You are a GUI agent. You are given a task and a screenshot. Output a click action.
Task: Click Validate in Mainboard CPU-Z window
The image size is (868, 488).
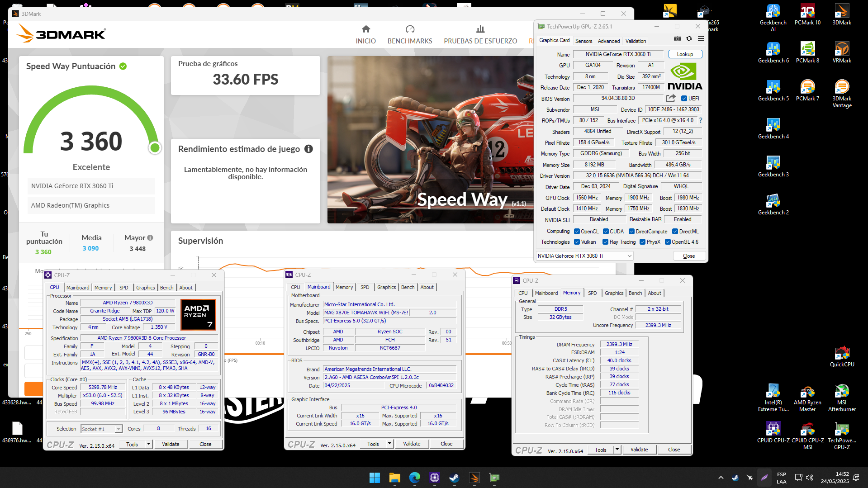(412, 444)
